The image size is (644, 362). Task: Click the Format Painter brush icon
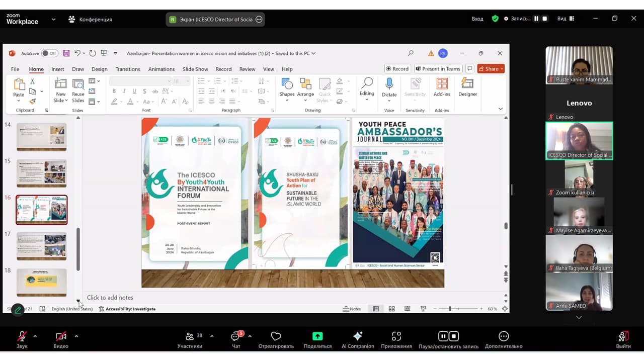pyautogui.click(x=32, y=101)
